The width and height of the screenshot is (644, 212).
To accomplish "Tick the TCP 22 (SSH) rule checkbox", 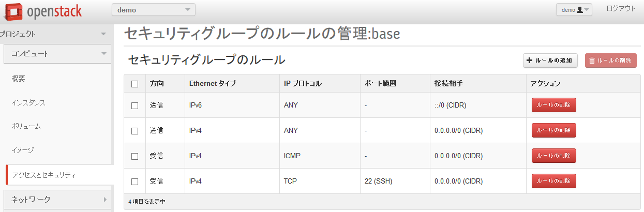I will click(x=135, y=181).
